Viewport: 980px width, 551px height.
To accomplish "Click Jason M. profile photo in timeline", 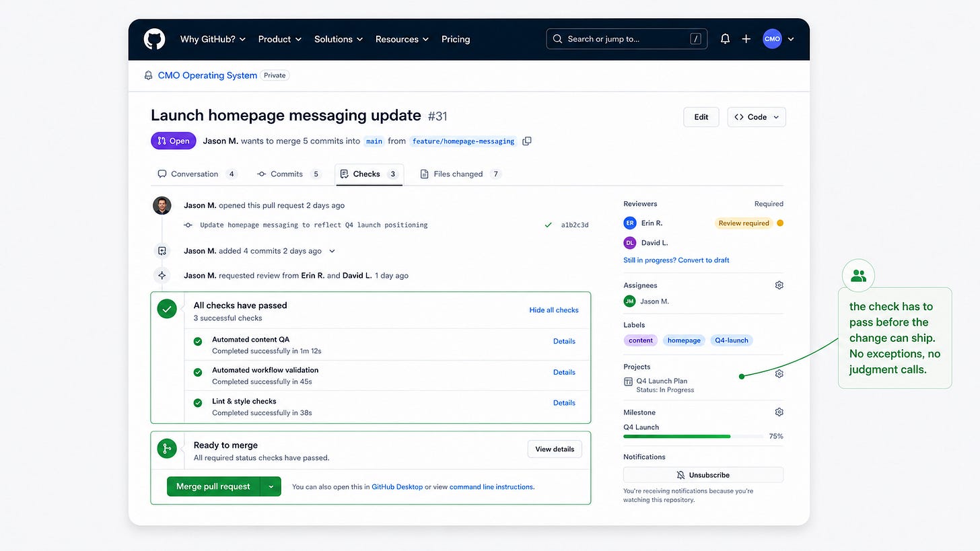I will [x=162, y=205].
